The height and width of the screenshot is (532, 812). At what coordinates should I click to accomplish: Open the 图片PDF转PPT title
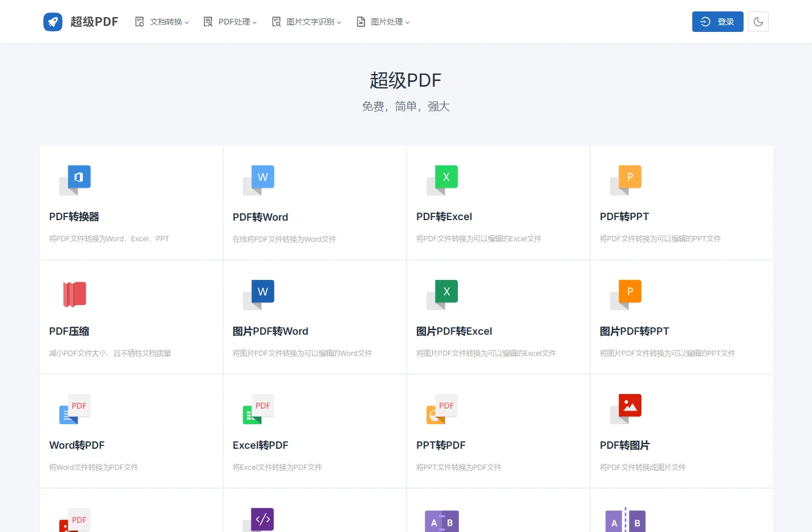(x=635, y=331)
